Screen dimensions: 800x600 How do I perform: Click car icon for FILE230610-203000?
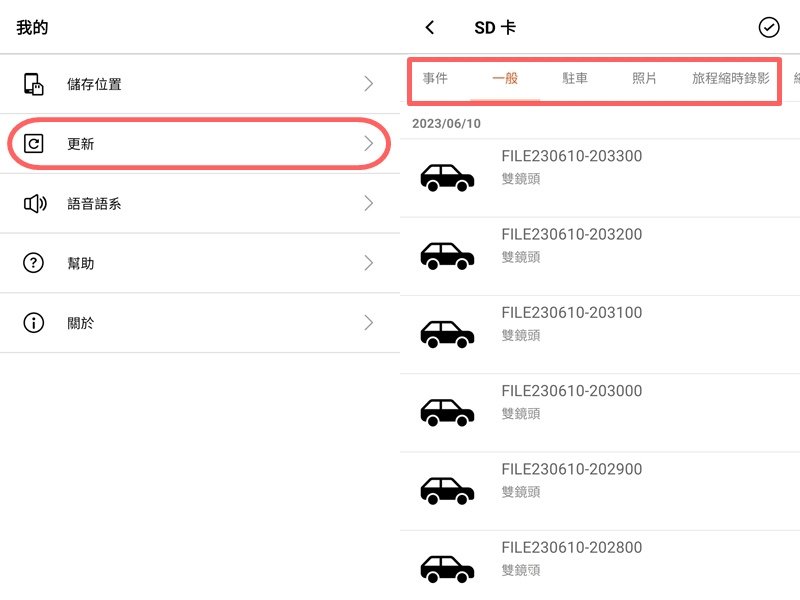[447, 411]
